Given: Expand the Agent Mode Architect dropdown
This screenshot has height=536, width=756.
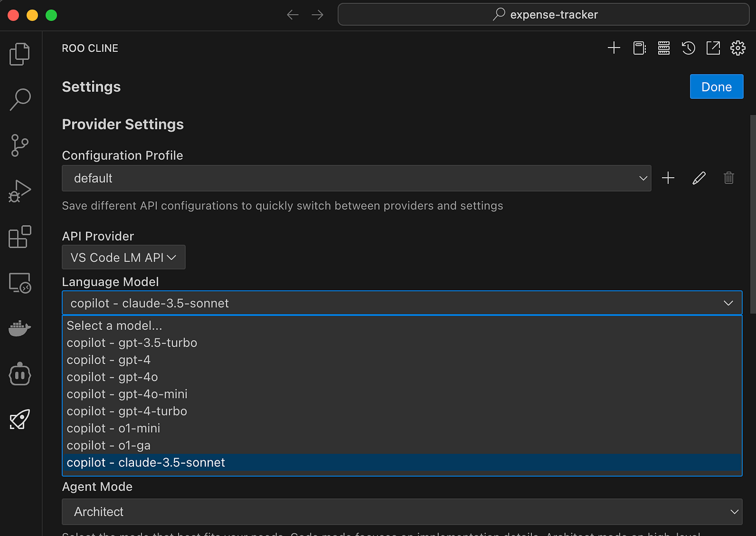Looking at the screenshot, I should click(402, 512).
